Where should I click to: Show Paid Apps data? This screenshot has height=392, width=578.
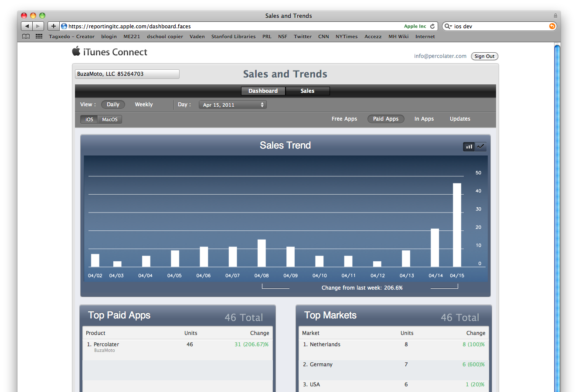tap(386, 119)
